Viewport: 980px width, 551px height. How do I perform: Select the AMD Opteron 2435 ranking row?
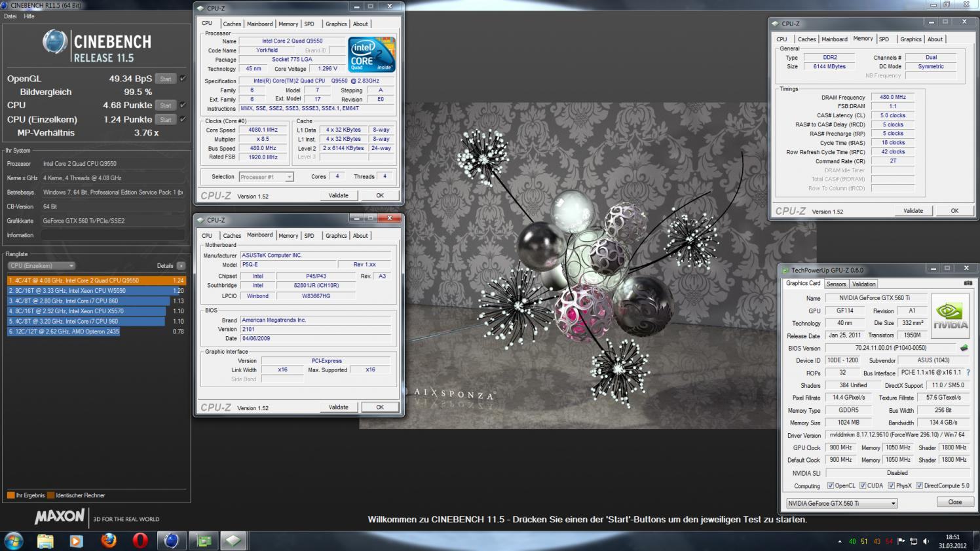pos(96,332)
